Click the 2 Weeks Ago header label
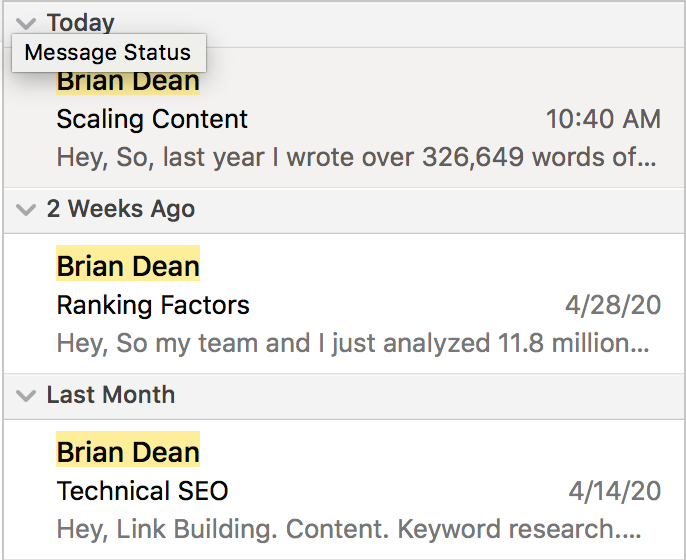 pyautogui.click(x=121, y=210)
